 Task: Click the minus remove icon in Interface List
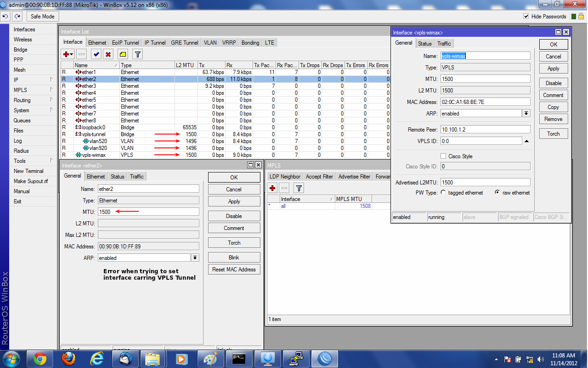point(81,54)
